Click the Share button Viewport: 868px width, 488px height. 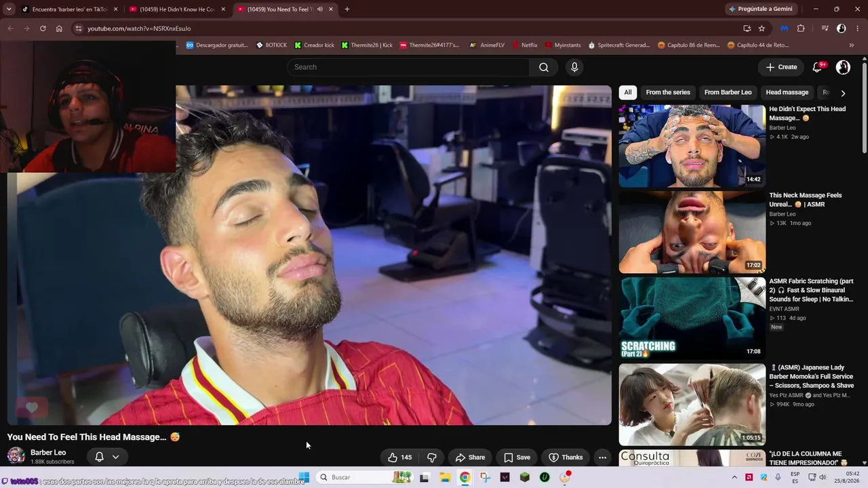pyautogui.click(x=470, y=457)
